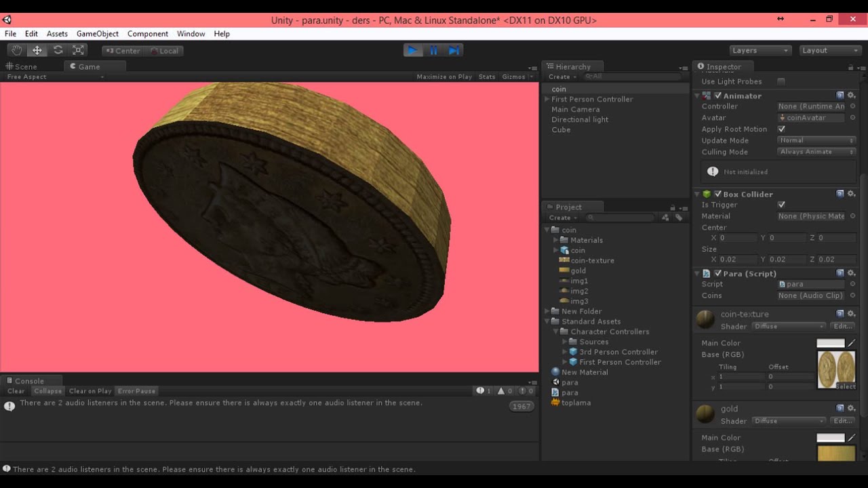The image size is (868, 488).
Task: Switch to the Scene tab
Action: tap(26, 66)
